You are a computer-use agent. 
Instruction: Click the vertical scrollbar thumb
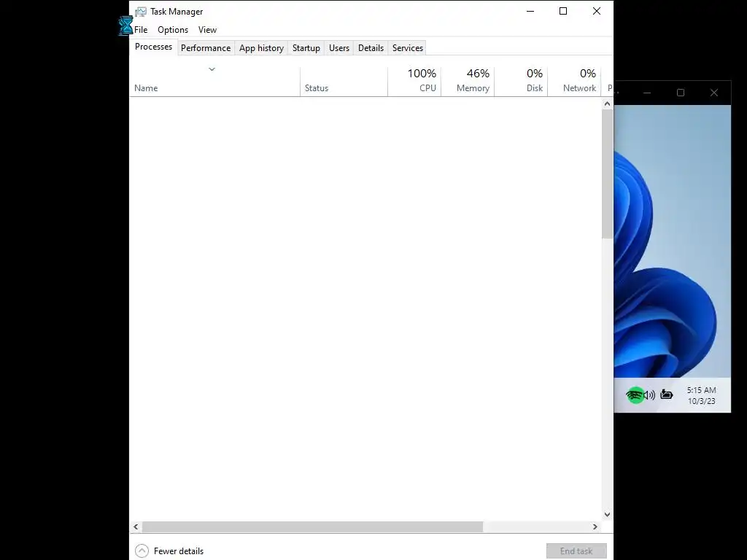pyautogui.click(x=607, y=174)
